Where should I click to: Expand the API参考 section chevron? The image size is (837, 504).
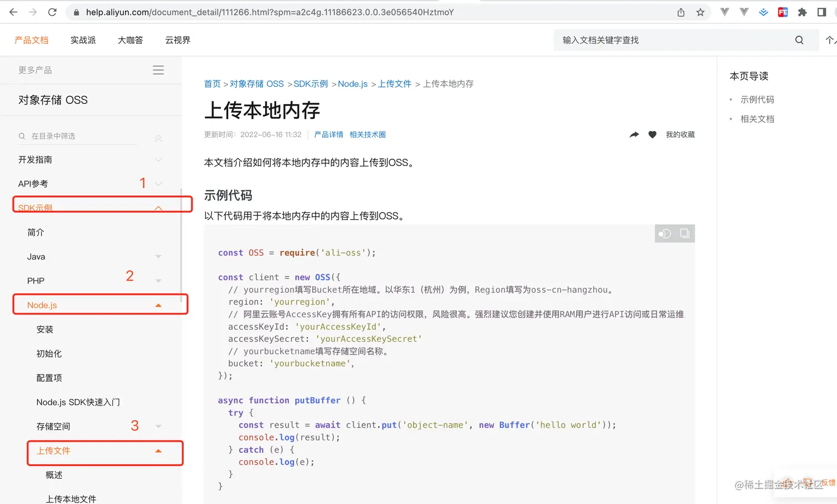pos(158,184)
